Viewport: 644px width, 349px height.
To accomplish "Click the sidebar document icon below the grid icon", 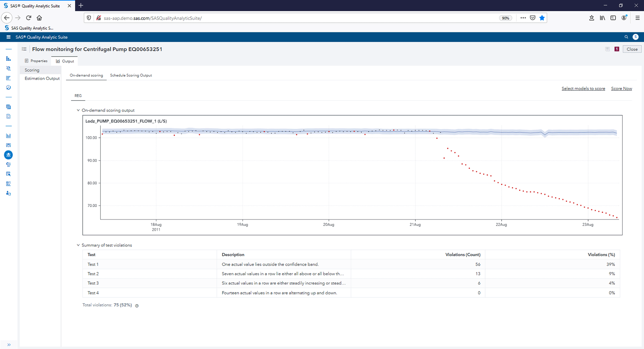I will (9, 117).
